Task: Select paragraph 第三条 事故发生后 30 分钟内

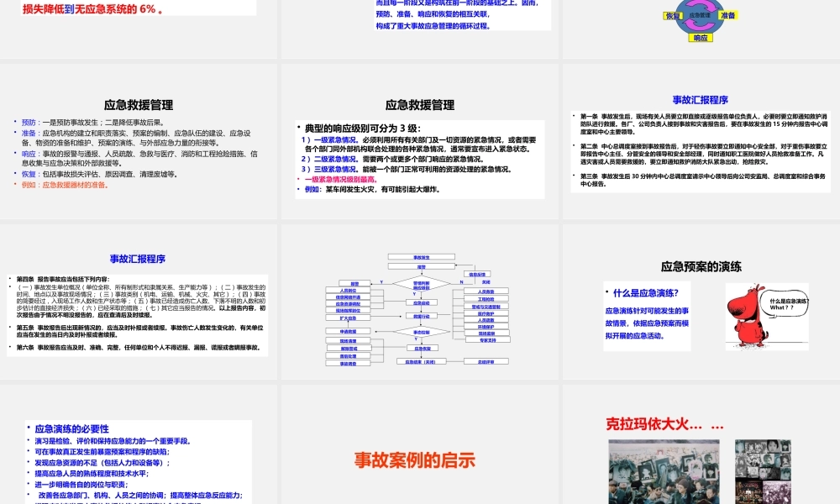Action: 704,180
